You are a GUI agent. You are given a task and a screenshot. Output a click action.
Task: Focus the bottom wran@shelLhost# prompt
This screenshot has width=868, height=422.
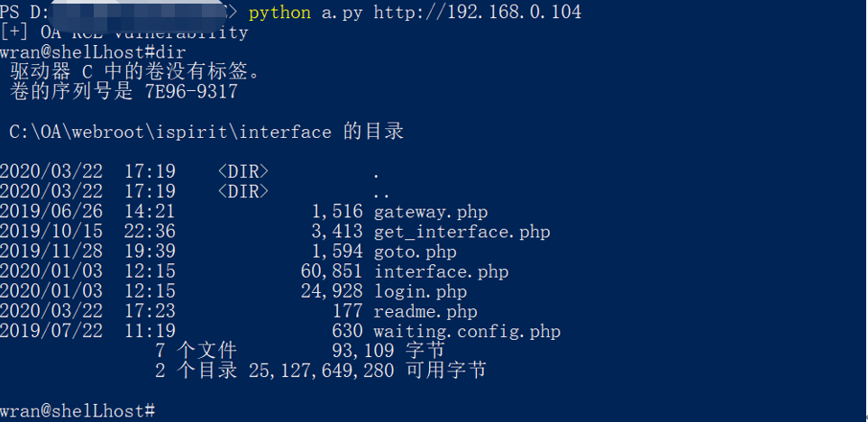click(x=78, y=410)
